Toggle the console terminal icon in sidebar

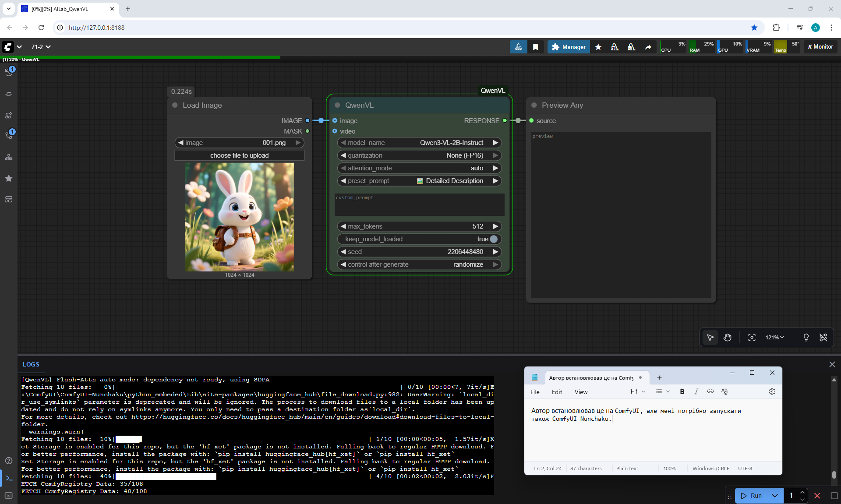pos(9,478)
